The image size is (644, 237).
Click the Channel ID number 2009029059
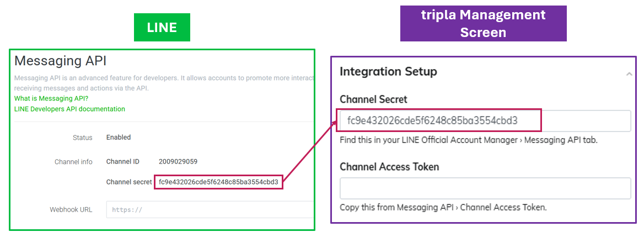point(178,162)
